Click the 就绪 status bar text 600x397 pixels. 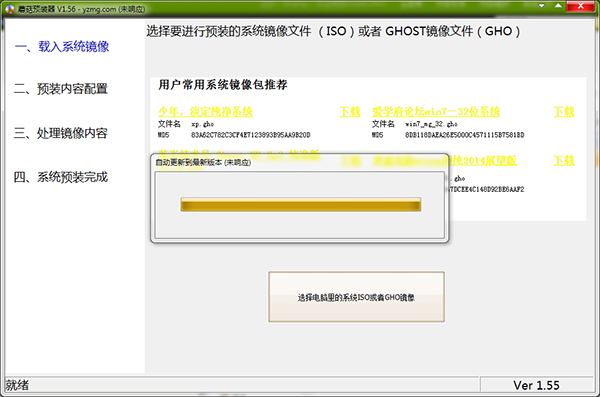point(17,385)
